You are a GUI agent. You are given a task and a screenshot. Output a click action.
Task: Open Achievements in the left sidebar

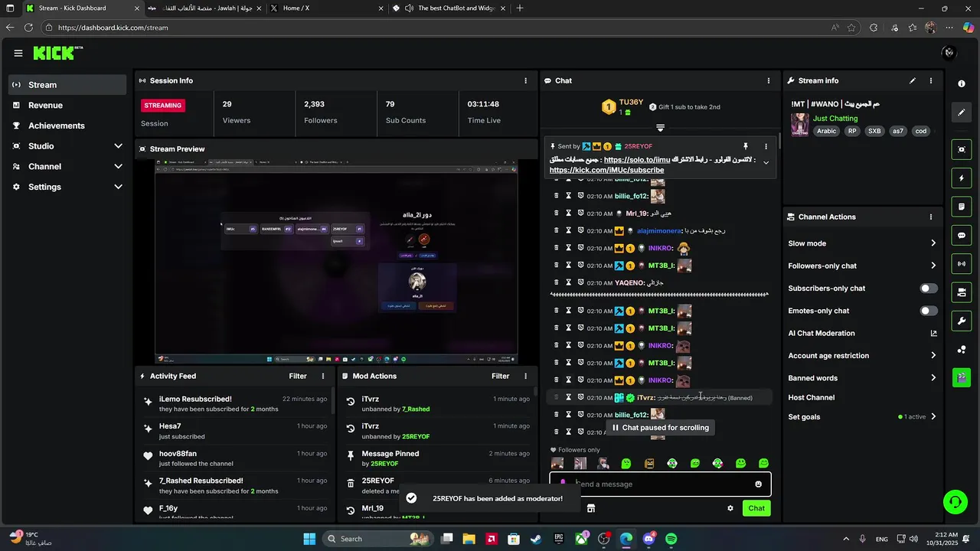(67, 126)
